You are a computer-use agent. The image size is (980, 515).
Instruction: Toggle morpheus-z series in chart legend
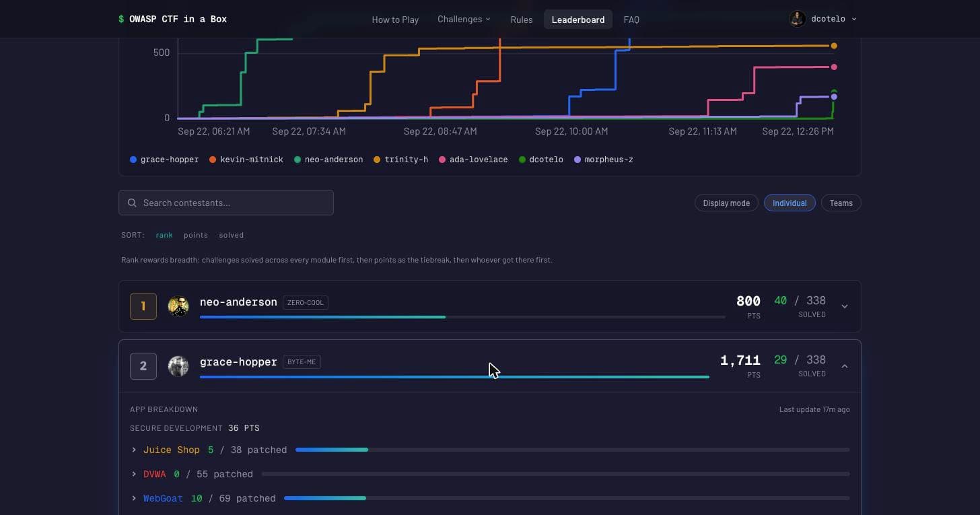click(x=604, y=160)
